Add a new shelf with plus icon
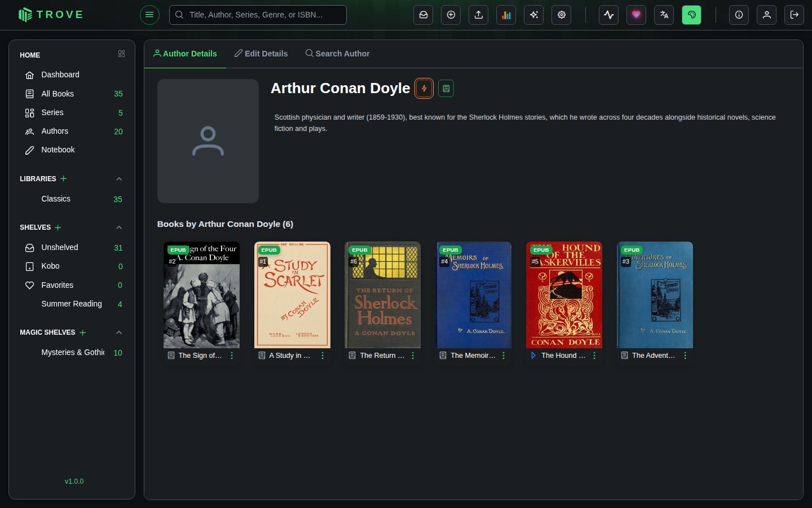 58,227
